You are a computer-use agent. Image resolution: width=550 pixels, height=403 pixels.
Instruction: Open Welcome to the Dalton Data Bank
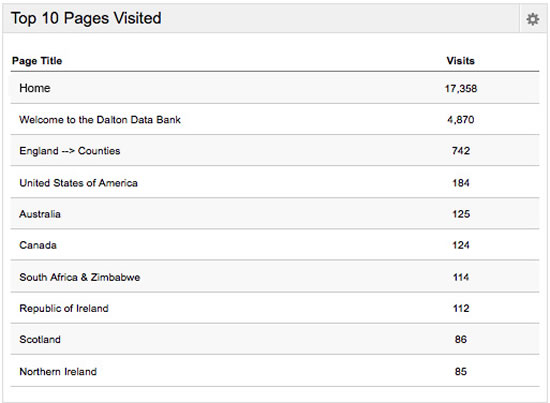[100, 120]
